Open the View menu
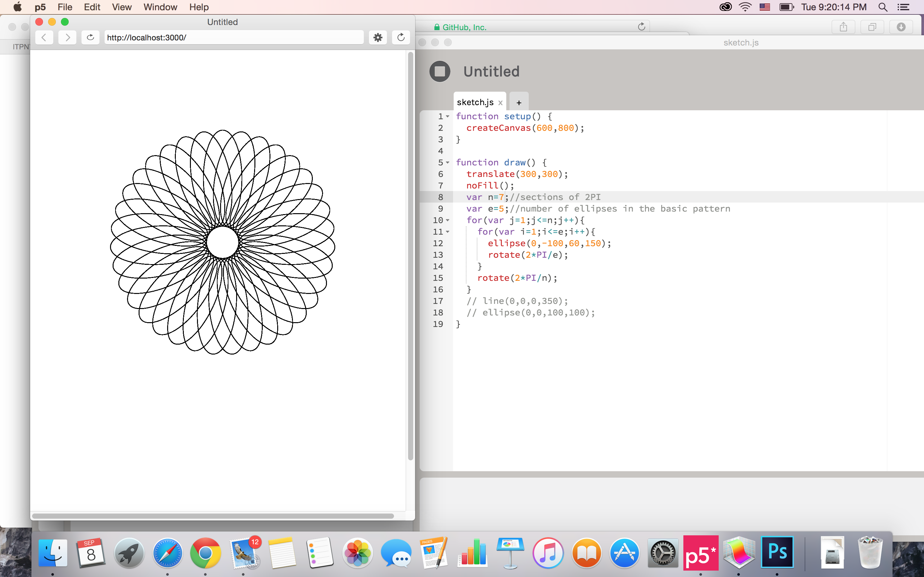The image size is (924, 577). (122, 7)
